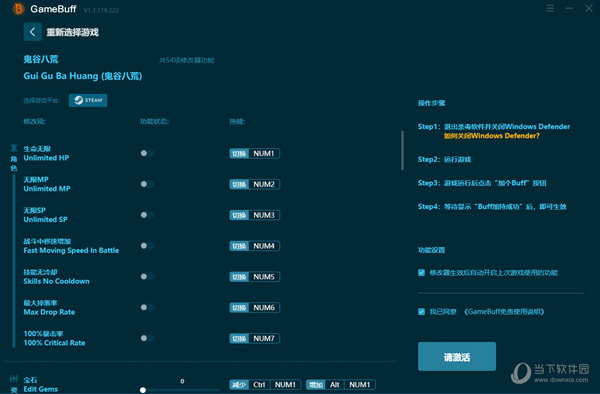The height and width of the screenshot is (394, 600).
Task: Click the 100% Critical Rate label
Action: (54, 338)
